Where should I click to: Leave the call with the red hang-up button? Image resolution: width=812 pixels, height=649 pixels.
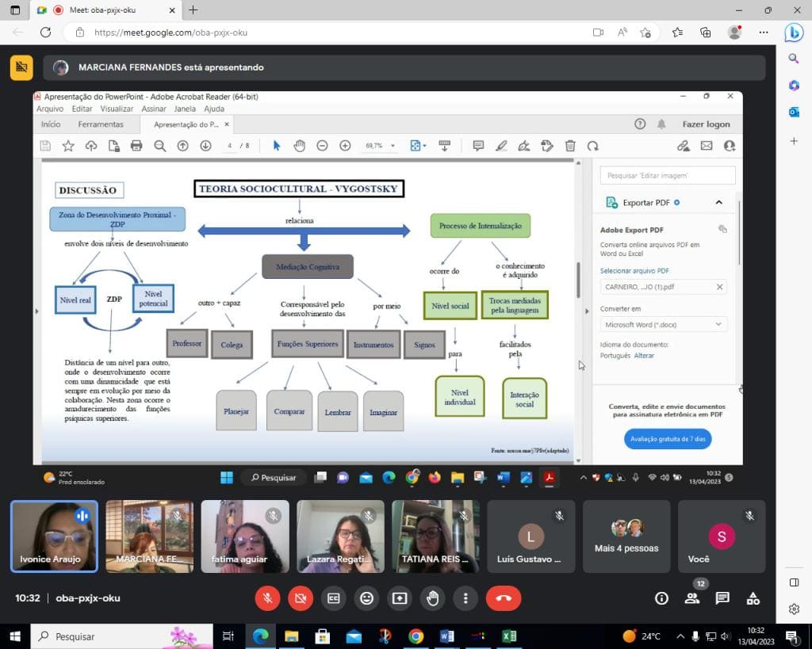click(x=504, y=598)
